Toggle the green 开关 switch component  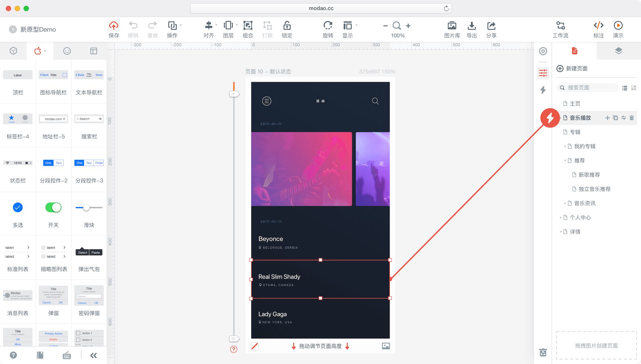[53, 208]
